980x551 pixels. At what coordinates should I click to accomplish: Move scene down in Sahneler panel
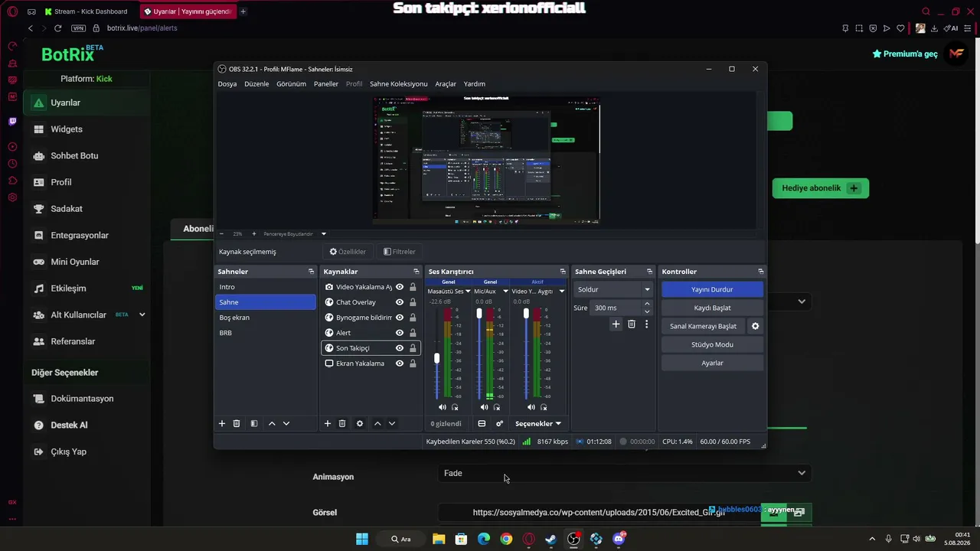click(x=286, y=423)
